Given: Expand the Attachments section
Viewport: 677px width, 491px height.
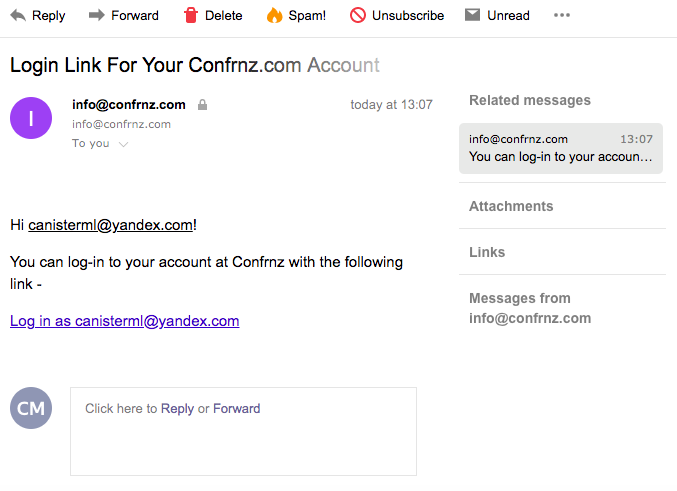Looking at the screenshot, I should (511, 206).
